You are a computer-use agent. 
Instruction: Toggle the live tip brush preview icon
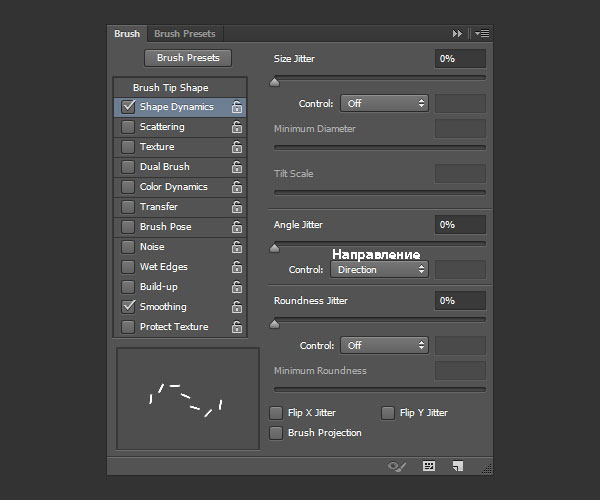point(396,466)
